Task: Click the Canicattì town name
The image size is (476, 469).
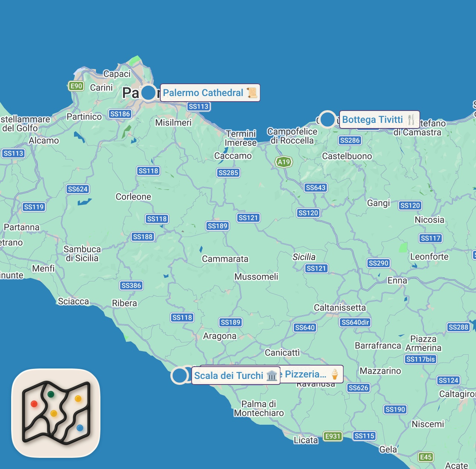Action: pos(282,352)
